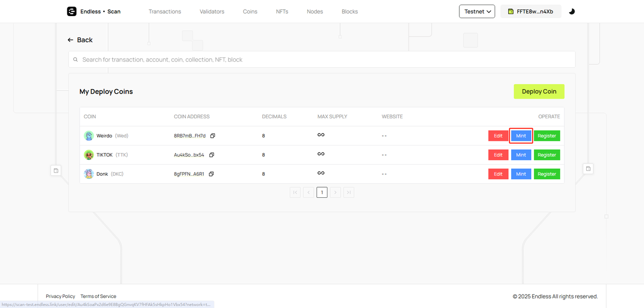This screenshot has width=644, height=308.
Task: Open wallet account FFTE8w...n4Xb menu
Action: 531,12
